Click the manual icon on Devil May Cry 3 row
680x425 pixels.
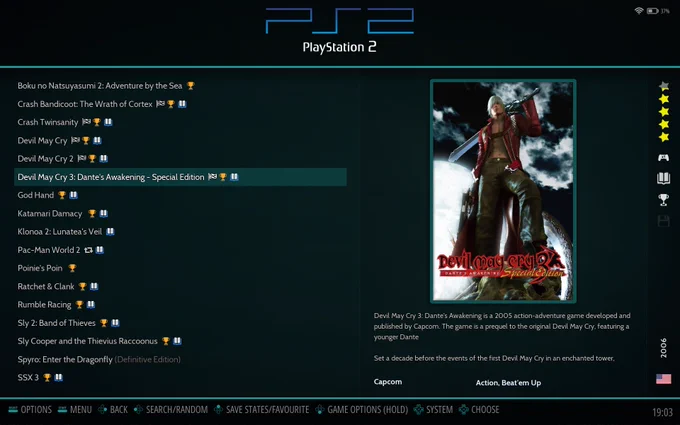point(234,177)
